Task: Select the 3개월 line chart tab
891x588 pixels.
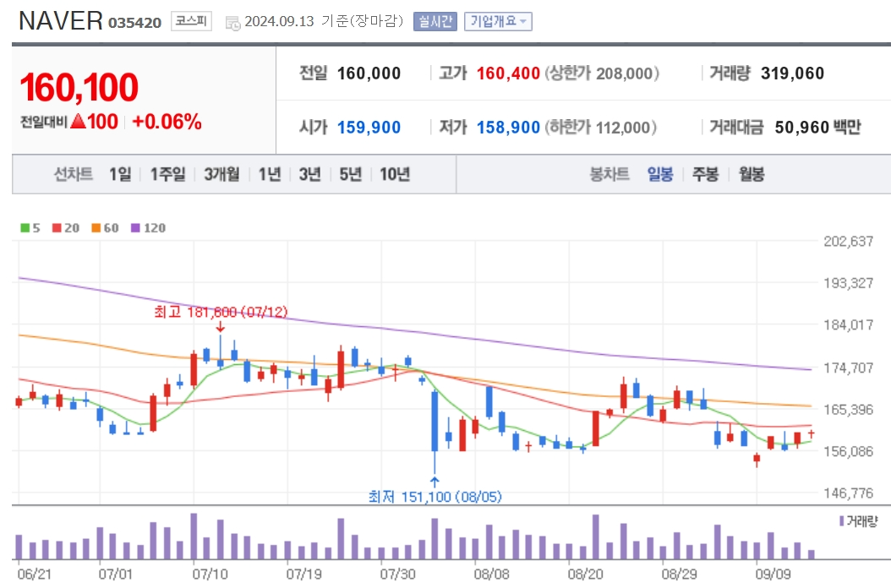Action: (x=221, y=174)
